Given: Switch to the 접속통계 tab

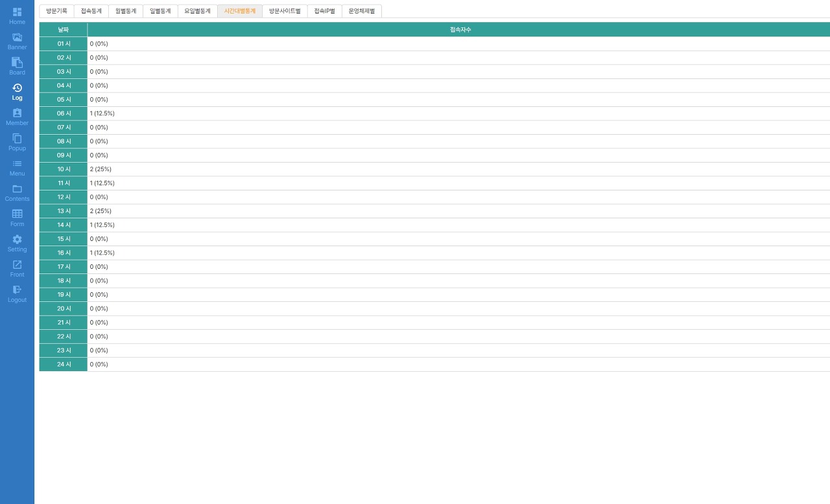Looking at the screenshot, I should click(91, 11).
